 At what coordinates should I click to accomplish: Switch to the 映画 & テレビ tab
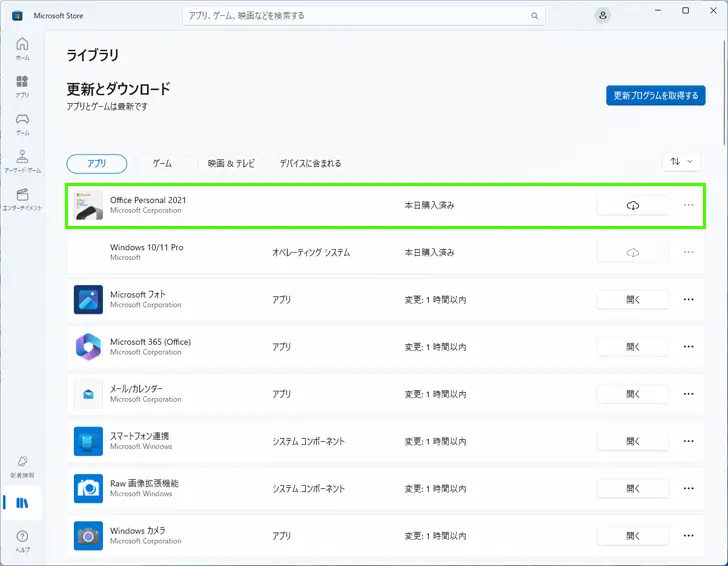point(231,163)
